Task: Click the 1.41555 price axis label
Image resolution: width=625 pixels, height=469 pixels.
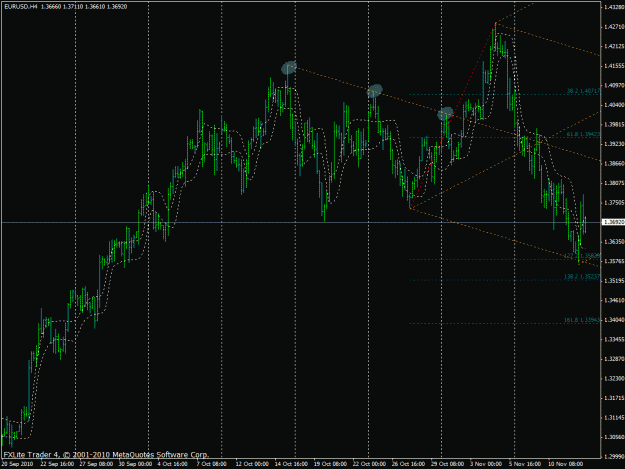Action: [614, 66]
